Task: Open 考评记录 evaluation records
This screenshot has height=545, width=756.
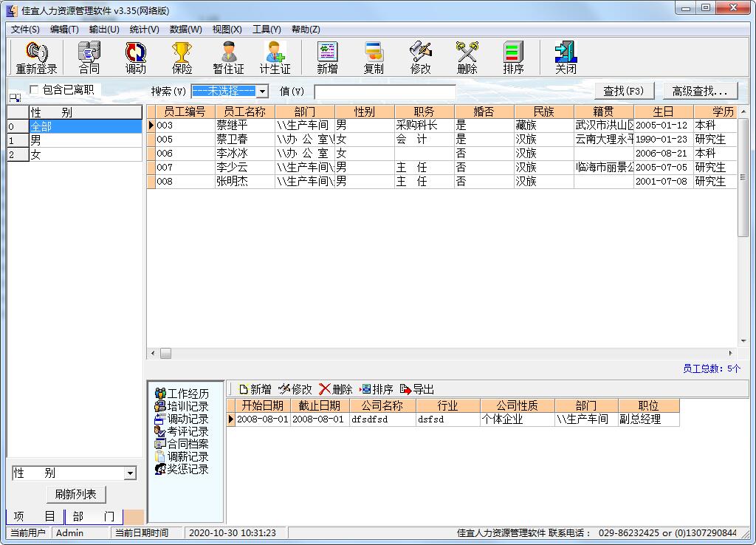Action: pyautogui.click(x=182, y=431)
